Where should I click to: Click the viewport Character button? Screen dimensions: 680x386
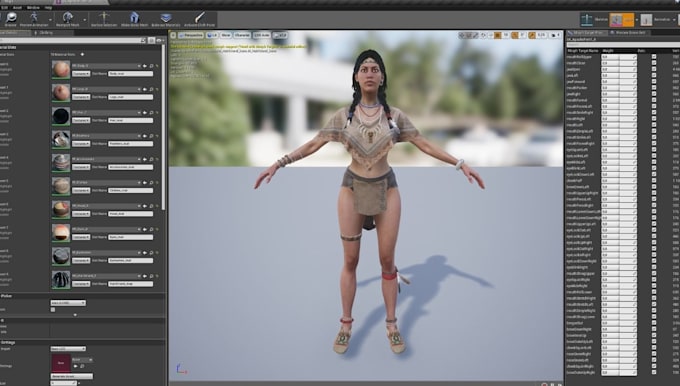242,35
